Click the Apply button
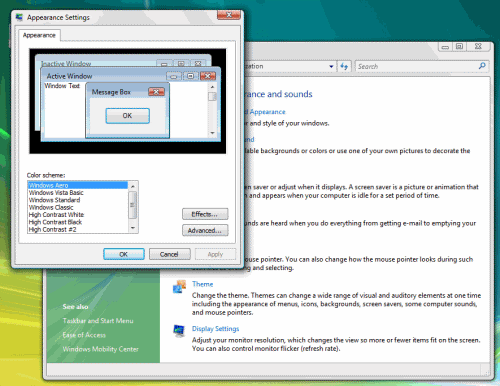This screenshot has width=500, height=386. coord(215,254)
